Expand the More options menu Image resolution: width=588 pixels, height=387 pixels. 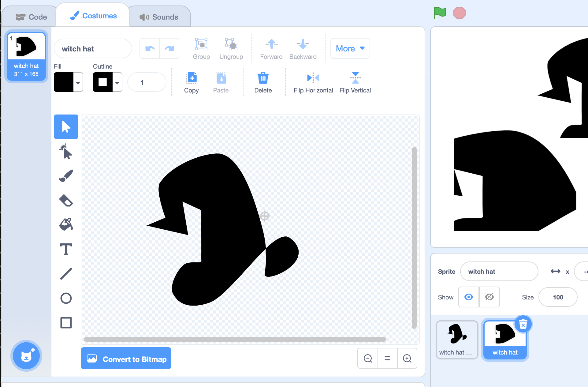click(350, 48)
